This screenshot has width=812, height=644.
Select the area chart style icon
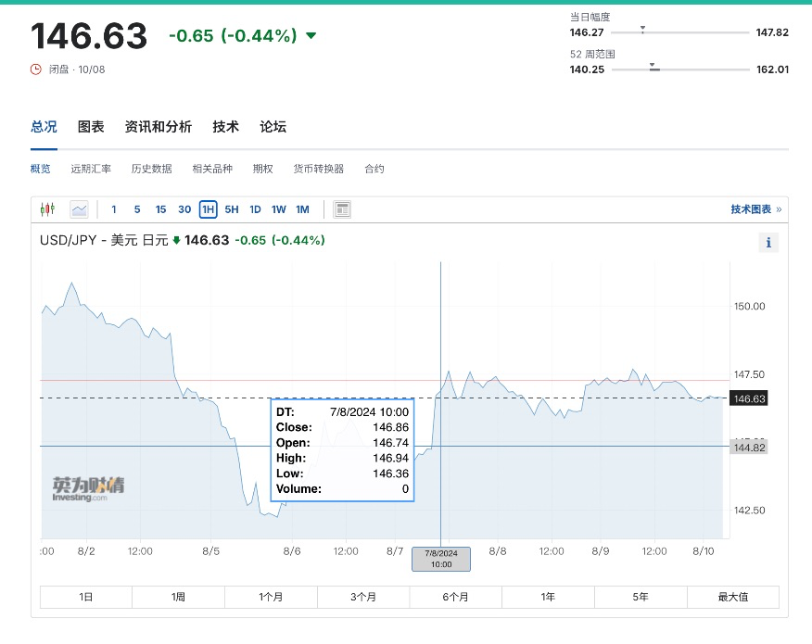point(79,208)
